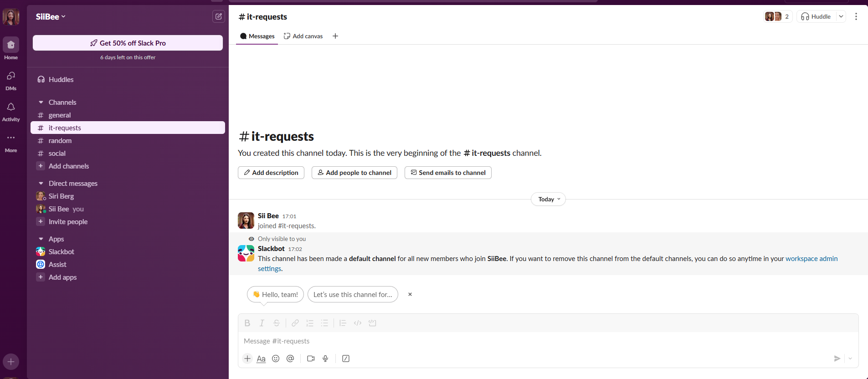This screenshot has height=379, width=868.
Task: Switch to the Add canvas tab
Action: (x=303, y=36)
